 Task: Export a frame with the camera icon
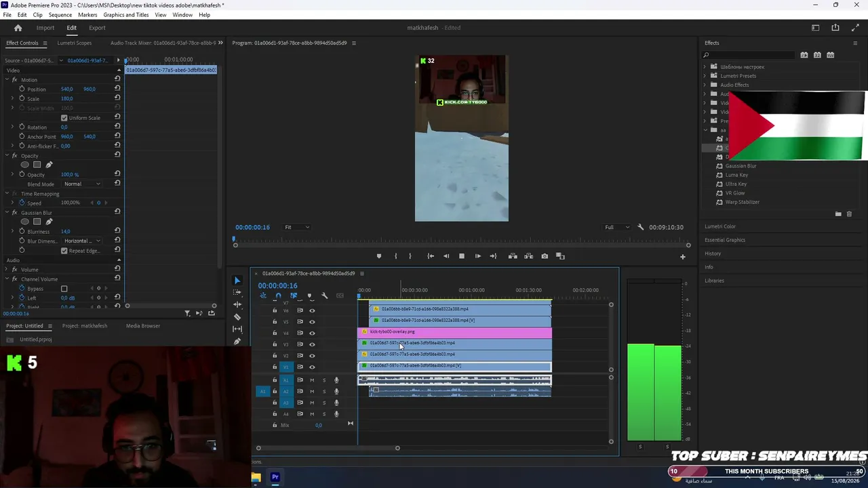(x=545, y=256)
